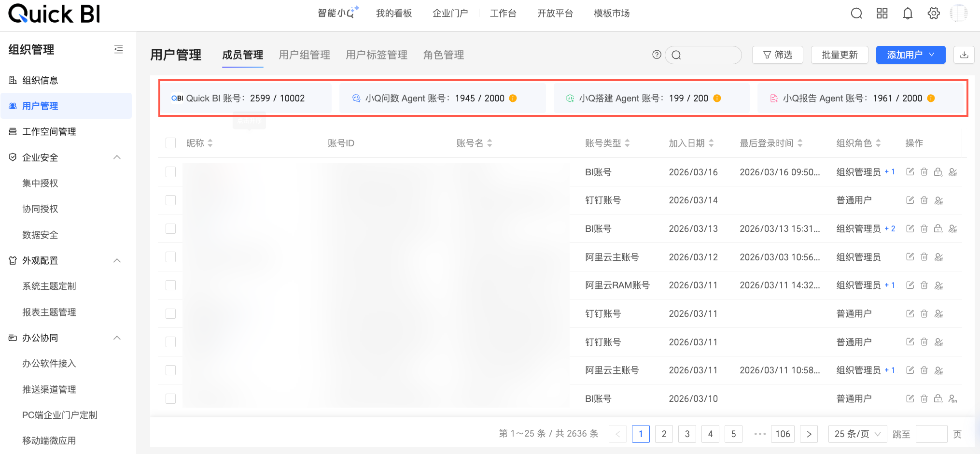Open the global search magnifier icon
The height and width of the screenshot is (454, 980).
pyautogui.click(x=856, y=14)
